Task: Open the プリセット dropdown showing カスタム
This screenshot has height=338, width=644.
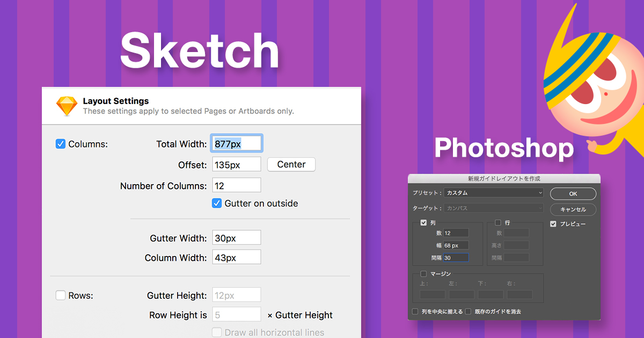Action: (x=494, y=193)
